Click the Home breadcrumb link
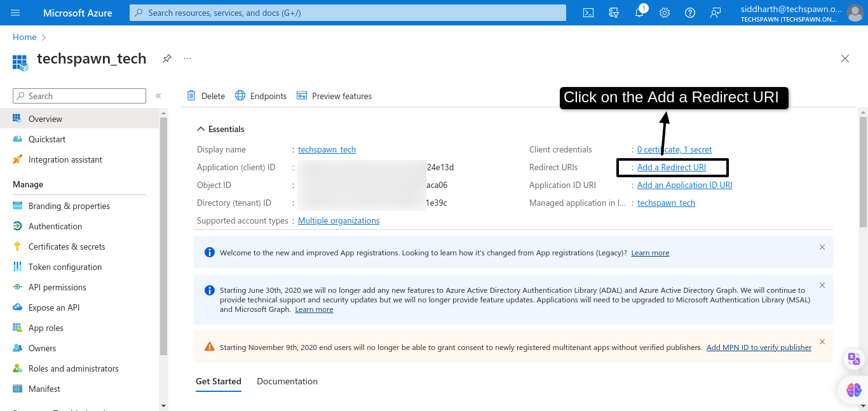This screenshot has width=868, height=411. (x=24, y=37)
